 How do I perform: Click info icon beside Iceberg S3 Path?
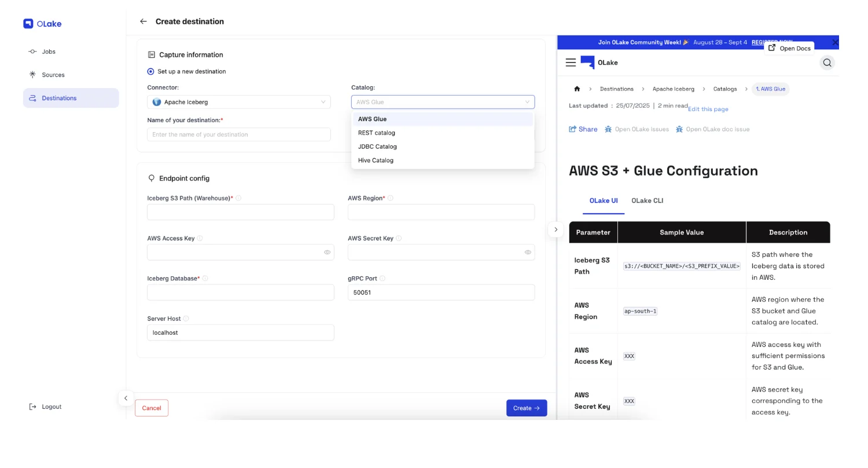[238, 198]
